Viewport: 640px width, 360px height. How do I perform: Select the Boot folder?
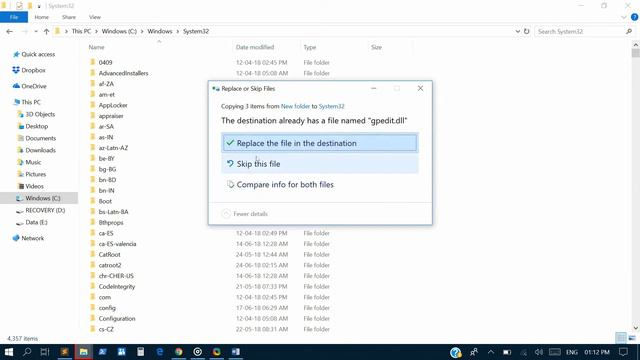coord(105,201)
